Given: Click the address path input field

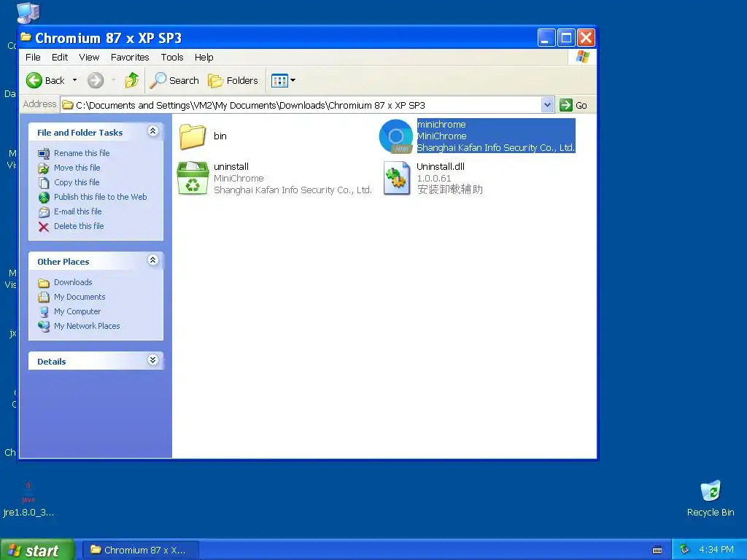Looking at the screenshot, I should click(307, 105).
